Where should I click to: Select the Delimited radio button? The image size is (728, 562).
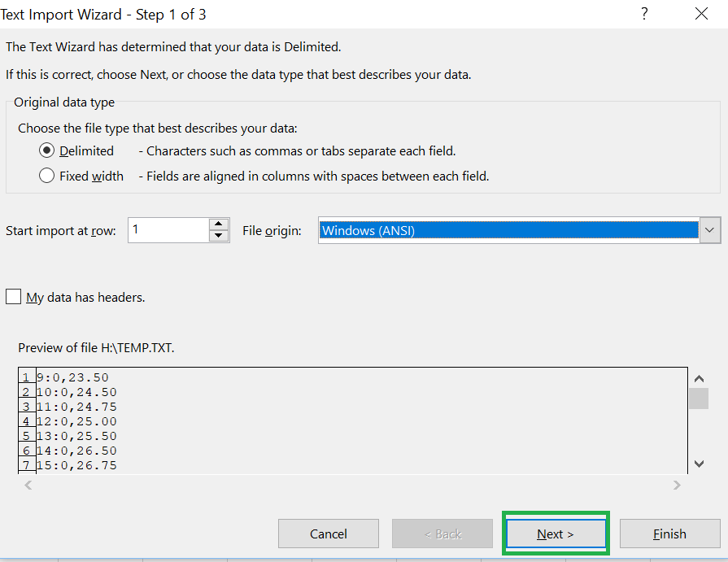coord(46,150)
